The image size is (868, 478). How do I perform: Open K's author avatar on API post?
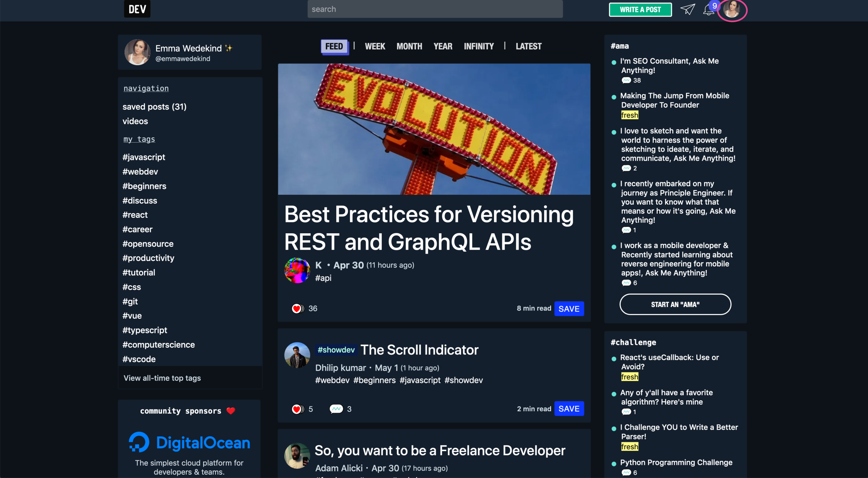[297, 271]
